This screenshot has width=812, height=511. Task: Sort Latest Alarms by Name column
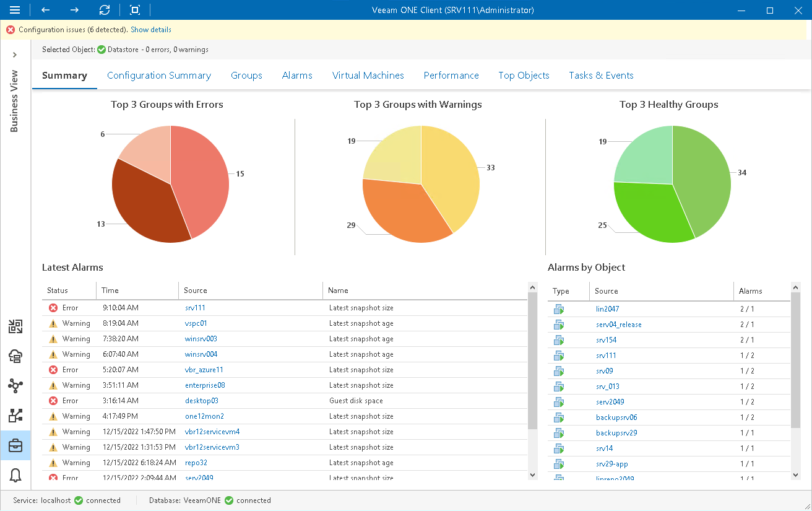tap(424, 290)
